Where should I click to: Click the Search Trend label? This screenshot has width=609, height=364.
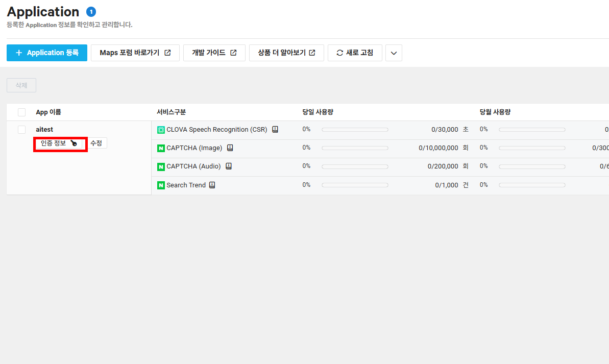(186, 185)
